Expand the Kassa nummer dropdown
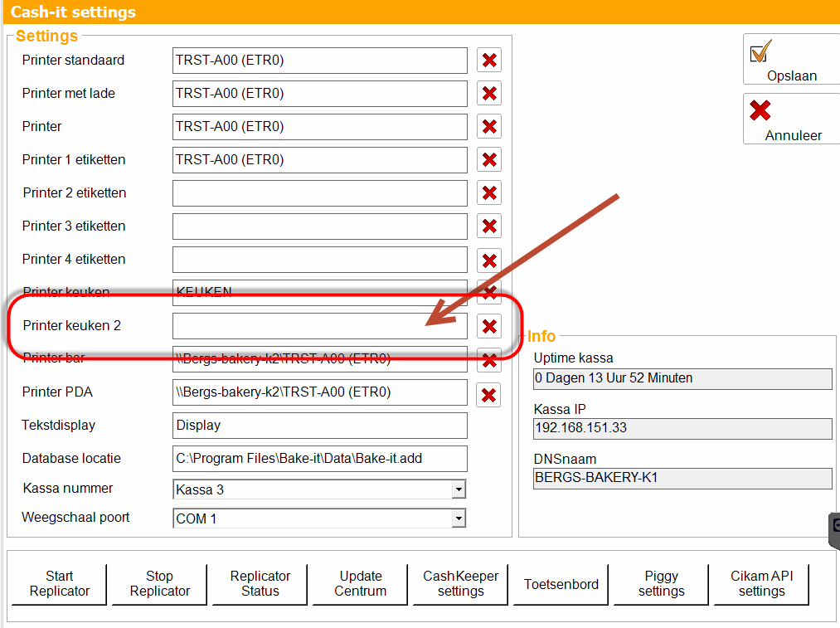The width and height of the screenshot is (840, 628). 459,489
